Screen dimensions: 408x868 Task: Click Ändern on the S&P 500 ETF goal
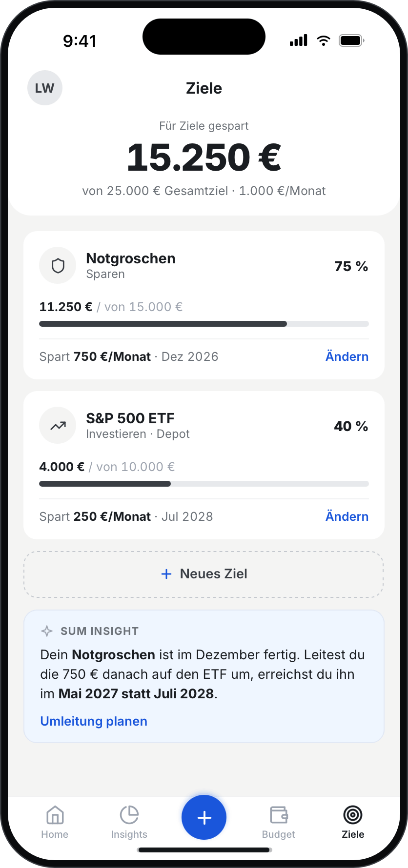click(x=347, y=516)
